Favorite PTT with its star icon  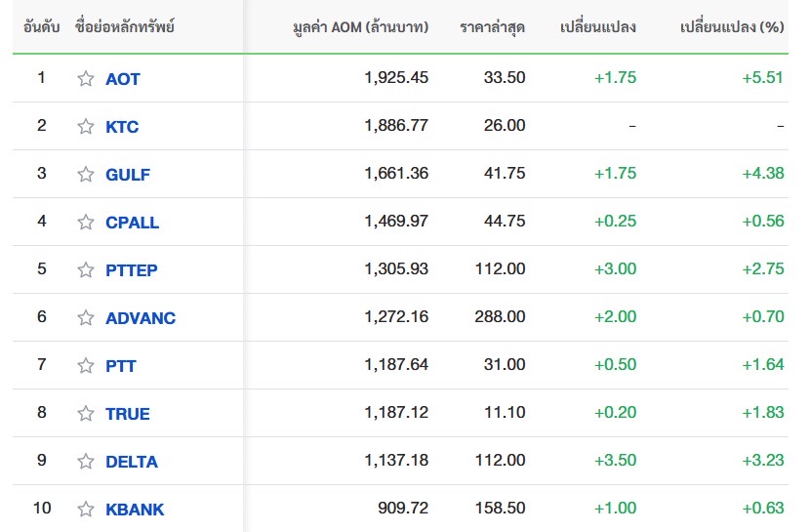coord(86,366)
